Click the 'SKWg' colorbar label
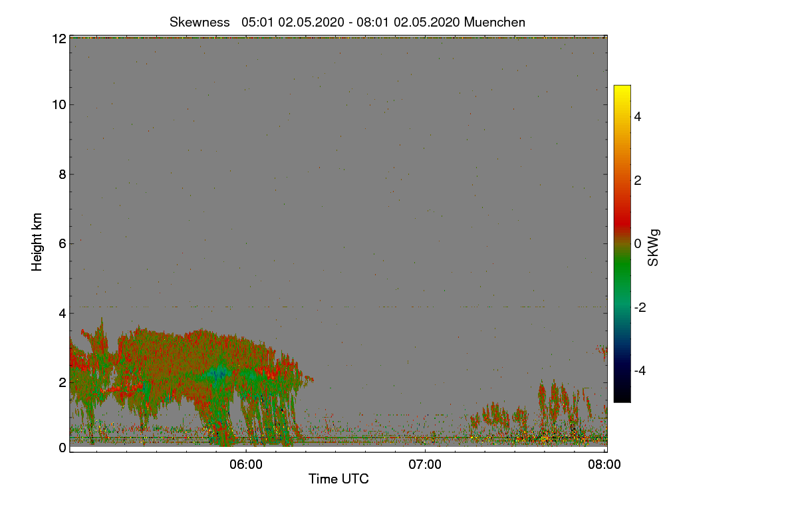Image resolution: width=798 pixels, height=532 pixels. pyautogui.click(x=654, y=248)
